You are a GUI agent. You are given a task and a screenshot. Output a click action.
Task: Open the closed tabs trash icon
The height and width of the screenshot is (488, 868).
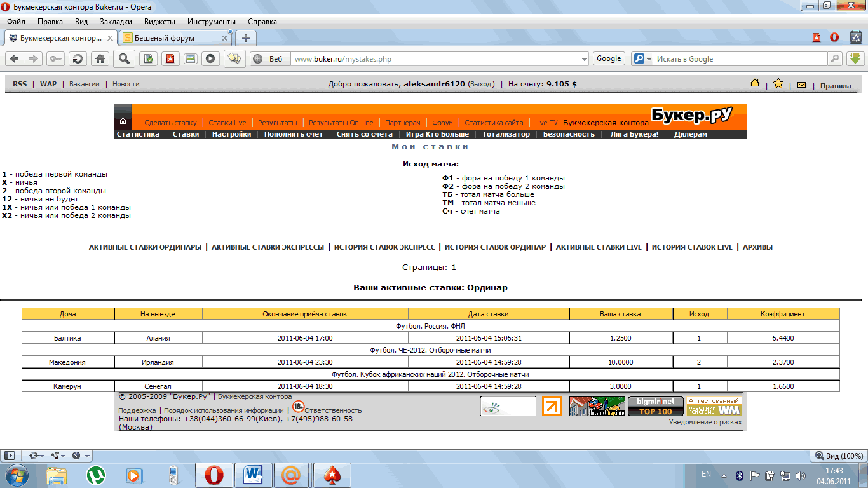(x=855, y=37)
